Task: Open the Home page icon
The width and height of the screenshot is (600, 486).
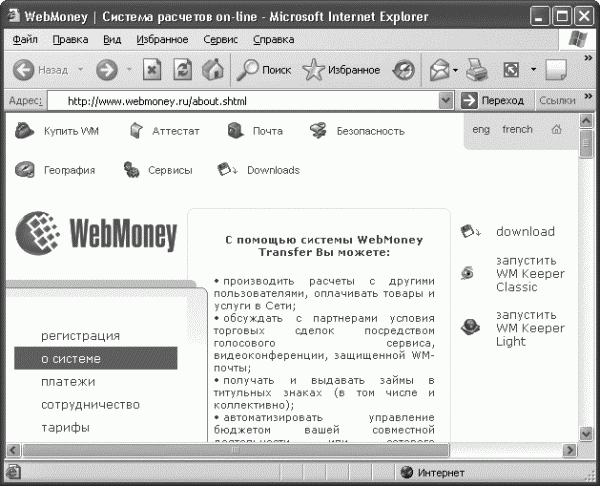Action: (x=213, y=70)
